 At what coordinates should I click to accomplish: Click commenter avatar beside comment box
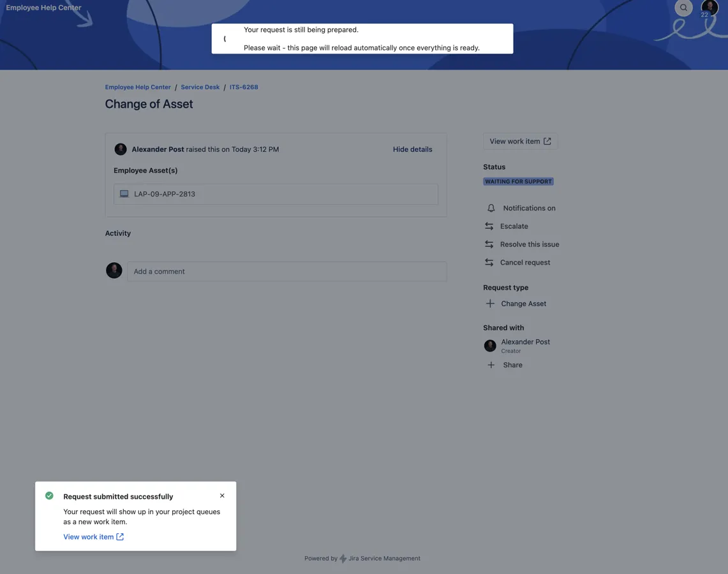click(x=114, y=270)
